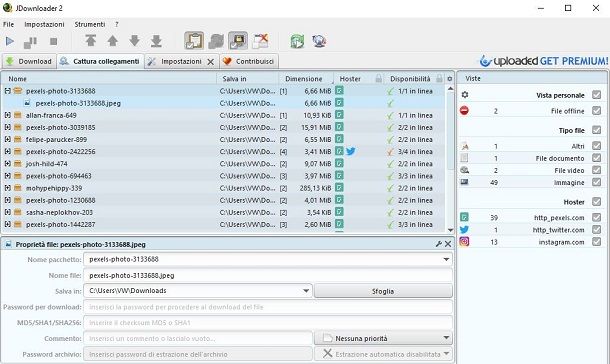Click the green update check icon

click(x=297, y=41)
